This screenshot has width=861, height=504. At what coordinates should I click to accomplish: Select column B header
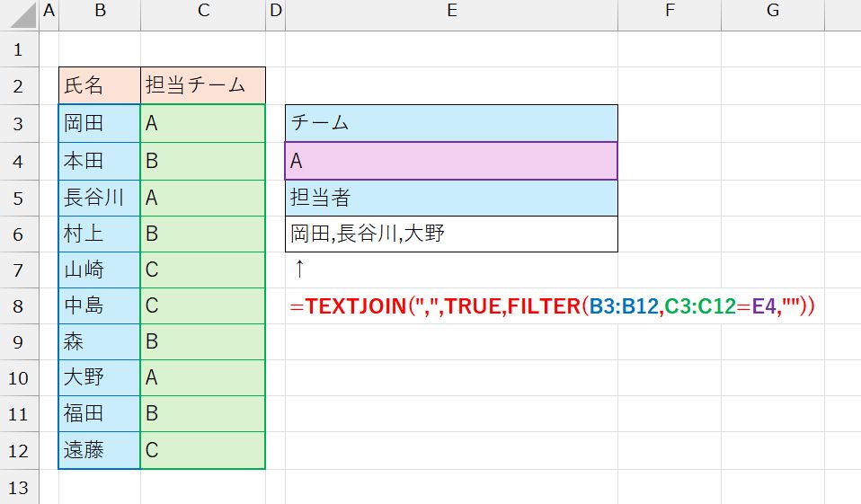pos(100,11)
